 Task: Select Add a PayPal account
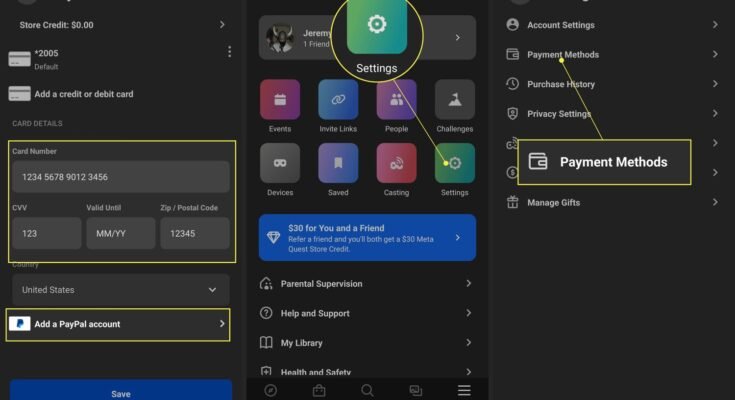coord(118,324)
